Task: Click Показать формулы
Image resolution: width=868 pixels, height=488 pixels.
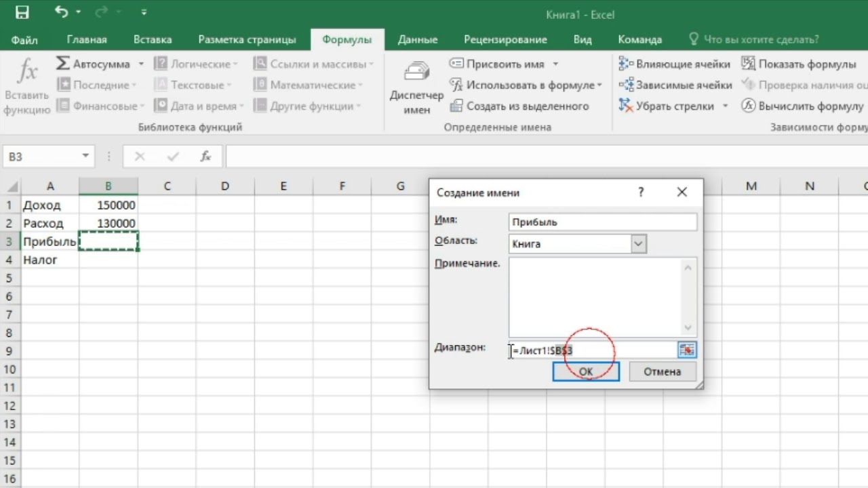Action: tap(798, 64)
